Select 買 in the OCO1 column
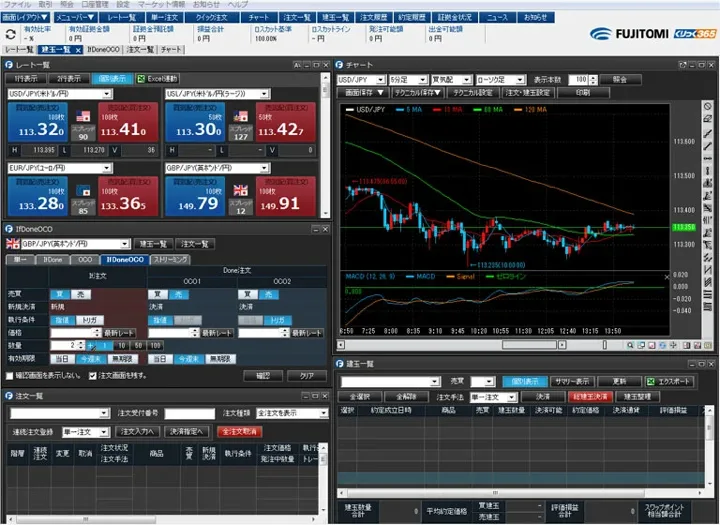The width and height of the screenshot is (720, 525). point(158,294)
